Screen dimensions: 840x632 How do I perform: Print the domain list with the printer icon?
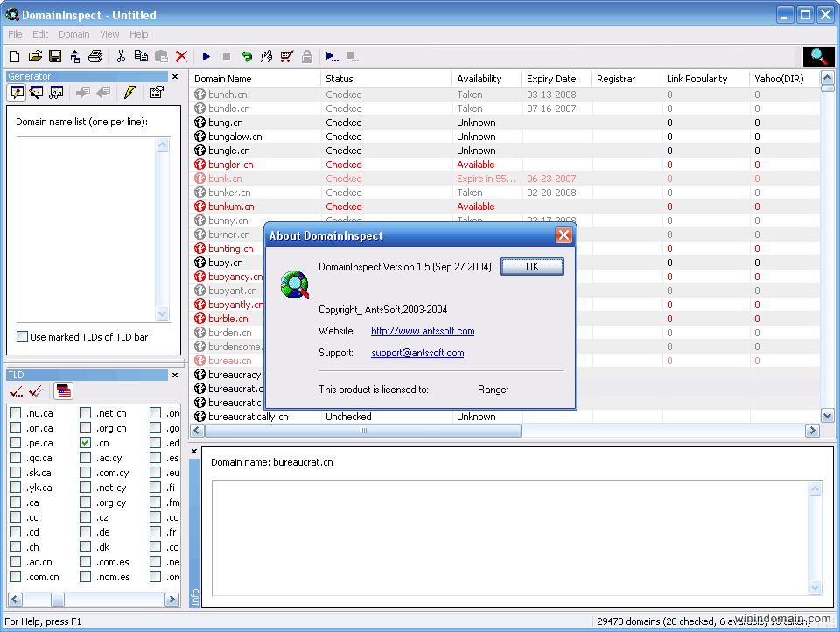coord(95,56)
